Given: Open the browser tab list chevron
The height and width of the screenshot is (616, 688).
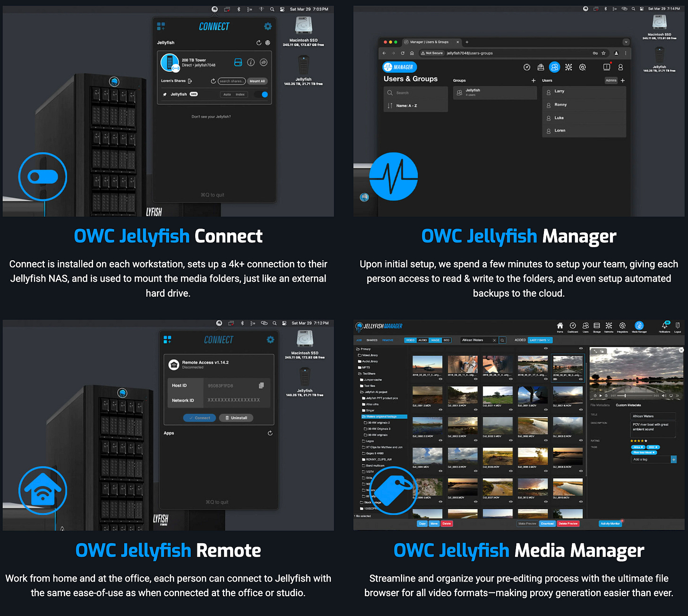Looking at the screenshot, I should pos(626,42).
